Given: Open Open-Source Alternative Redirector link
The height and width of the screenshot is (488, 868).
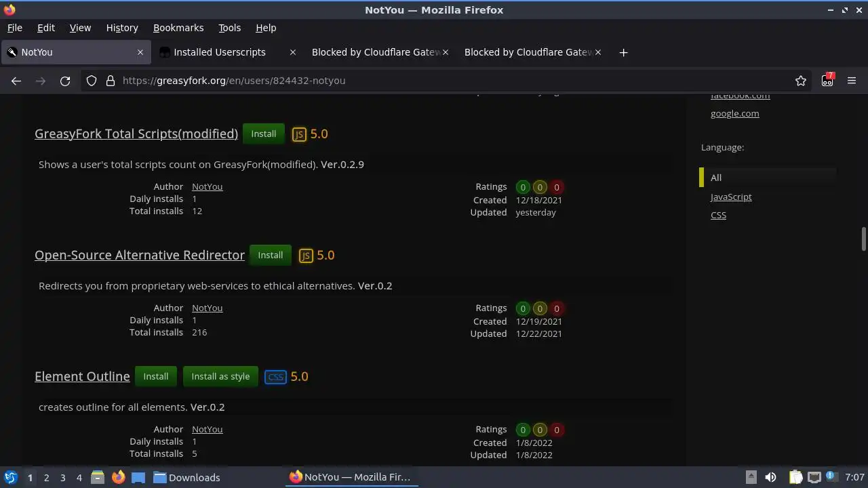Looking at the screenshot, I should coord(140,256).
